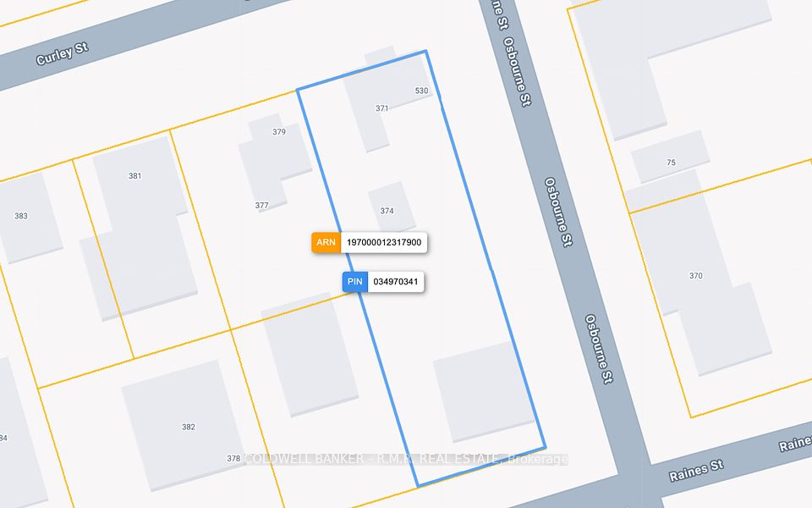Select PIN number 034970341 field
The image size is (812, 508).
coord(396,281)
